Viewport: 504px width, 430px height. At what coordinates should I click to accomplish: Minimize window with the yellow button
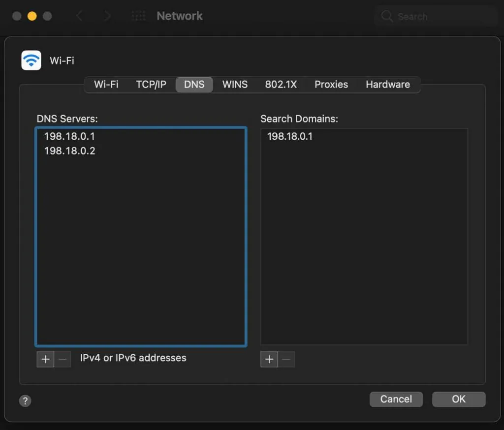click(32, 16)
